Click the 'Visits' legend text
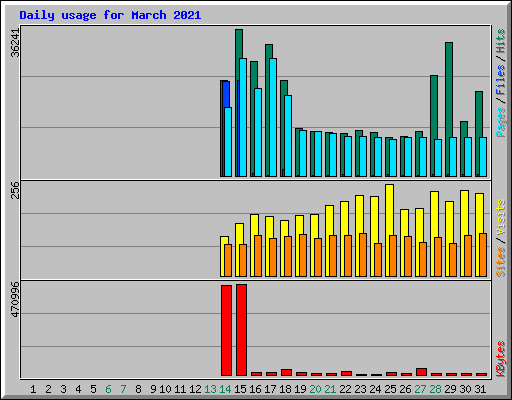This screenshot has height=400, width=512. click(x=500, y=218)
